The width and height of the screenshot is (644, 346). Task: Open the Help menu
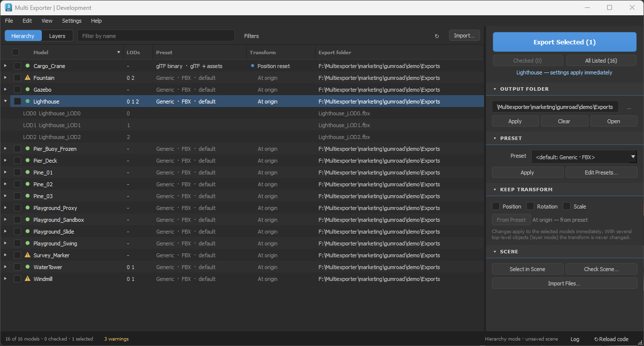(x=97, y=21)
